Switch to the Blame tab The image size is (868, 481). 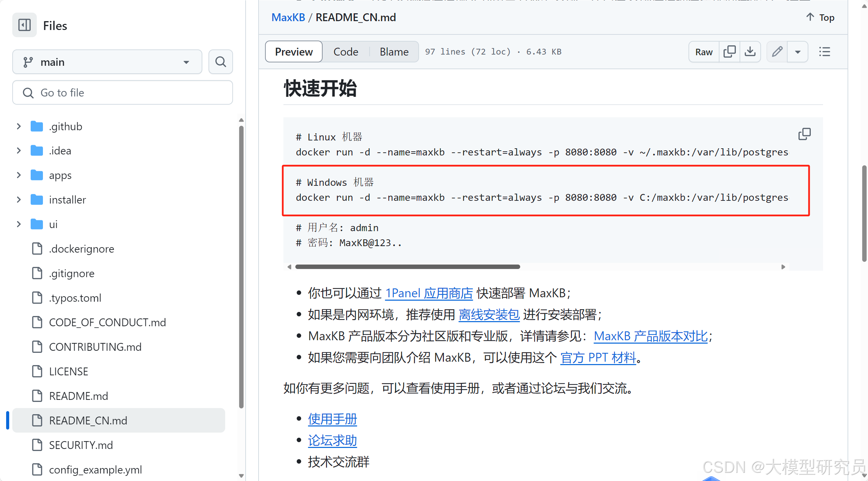[394, 52]
